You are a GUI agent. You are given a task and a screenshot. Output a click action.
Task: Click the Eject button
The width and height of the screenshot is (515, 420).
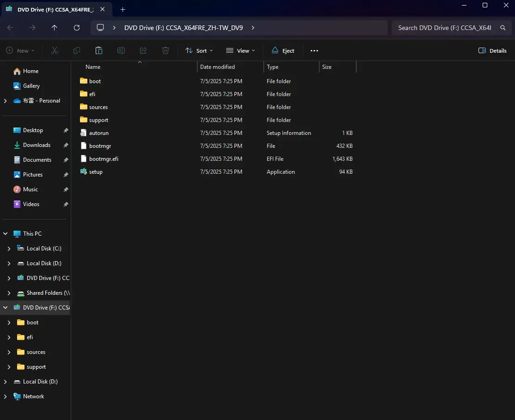pos(283,50)
